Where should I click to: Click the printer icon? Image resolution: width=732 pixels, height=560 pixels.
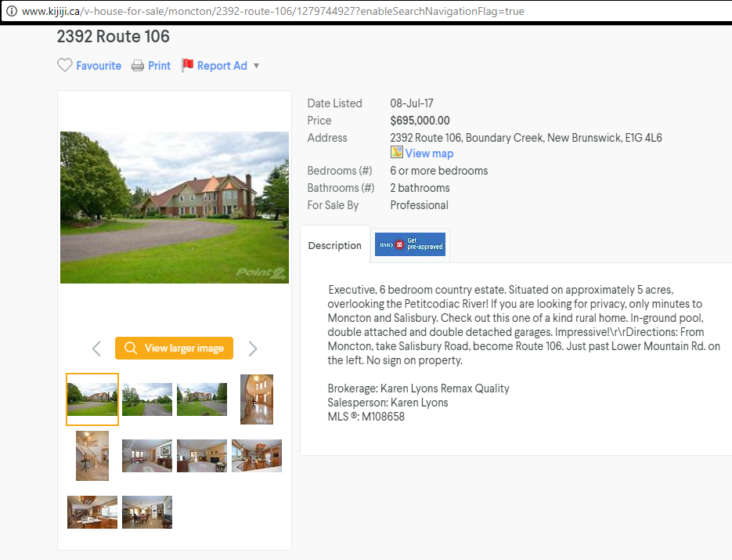[138, 66]
